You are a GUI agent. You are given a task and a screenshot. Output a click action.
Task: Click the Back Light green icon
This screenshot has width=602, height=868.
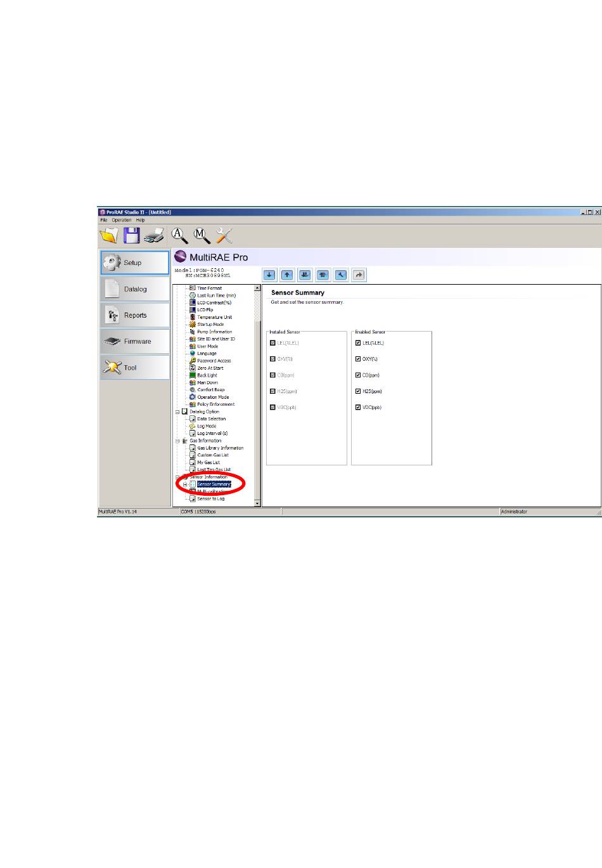pos(193,375)
